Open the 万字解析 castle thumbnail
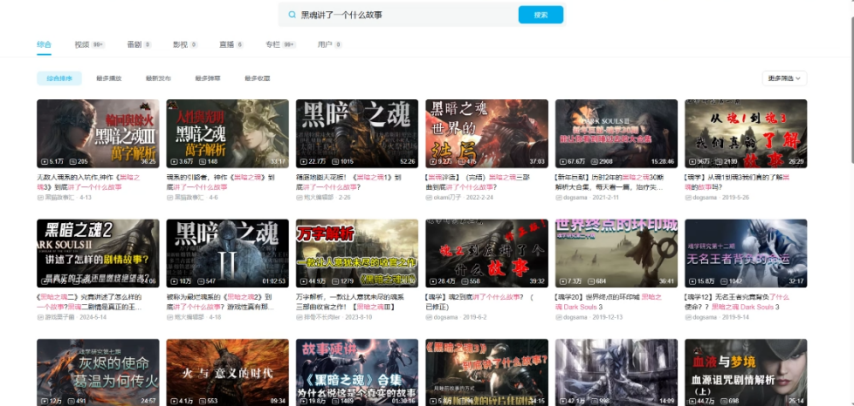The width and height of the screenshot is (854, 406). click(x=357, y=253)
